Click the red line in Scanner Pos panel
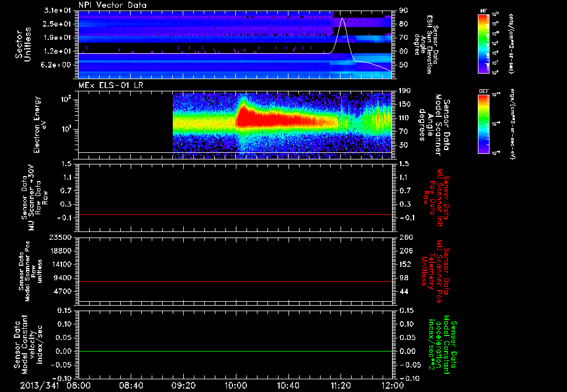 [235, 281]
